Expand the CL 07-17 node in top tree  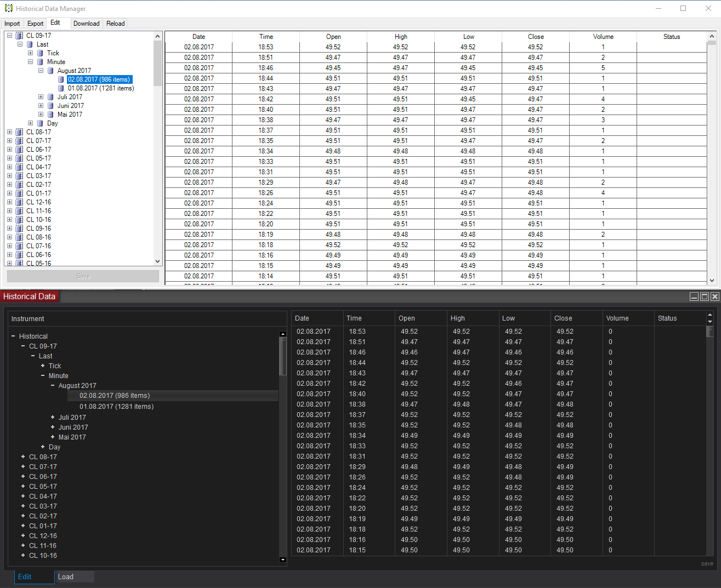9,141
